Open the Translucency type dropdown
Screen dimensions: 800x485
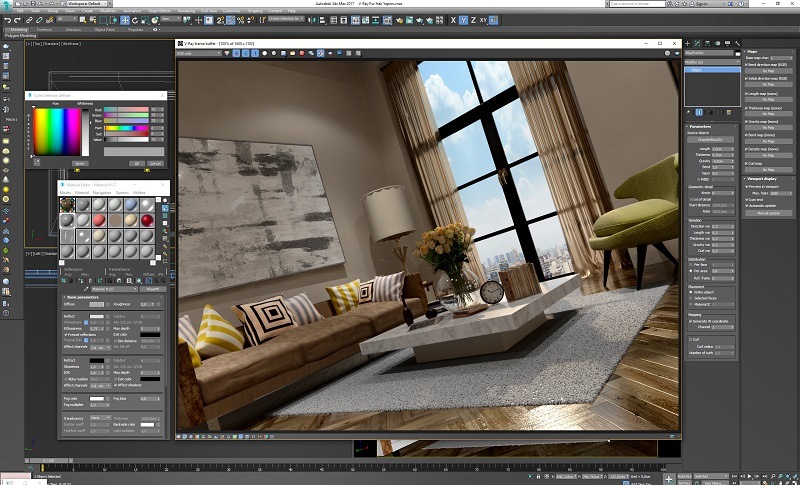pyautogui.click(x=100, y=417)
